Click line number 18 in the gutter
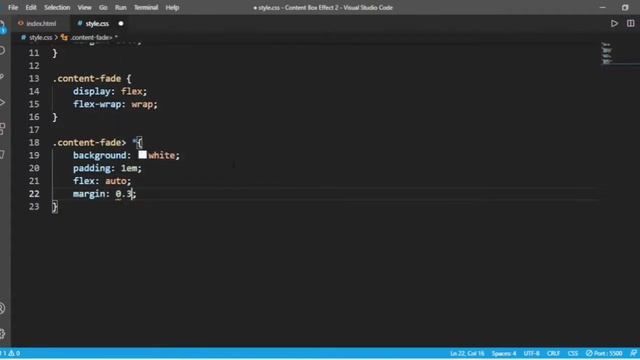640x360 pixels. [x=34, y=142]
